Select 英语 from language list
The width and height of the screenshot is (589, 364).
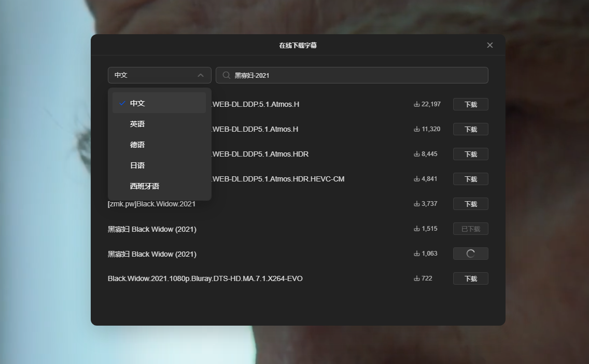137,124
